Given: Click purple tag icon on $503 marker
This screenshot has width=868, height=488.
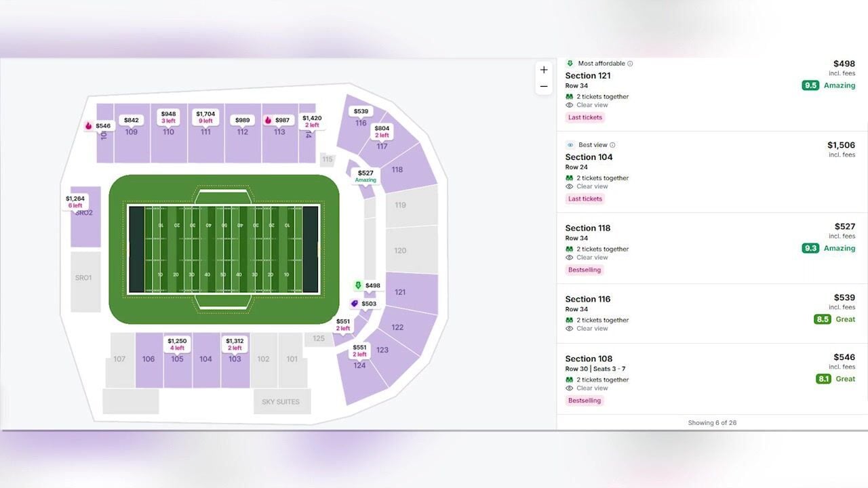Looking at the screenshot, I should 354,304.
